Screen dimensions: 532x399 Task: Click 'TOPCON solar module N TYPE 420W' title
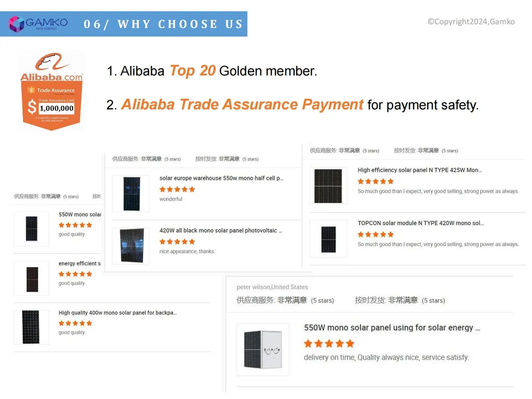click(x=421, y=223)
